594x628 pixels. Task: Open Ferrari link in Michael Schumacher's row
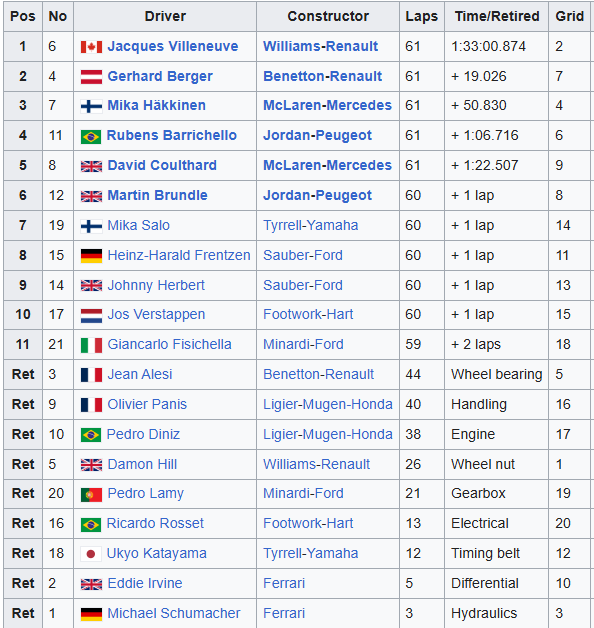point(284,613)
